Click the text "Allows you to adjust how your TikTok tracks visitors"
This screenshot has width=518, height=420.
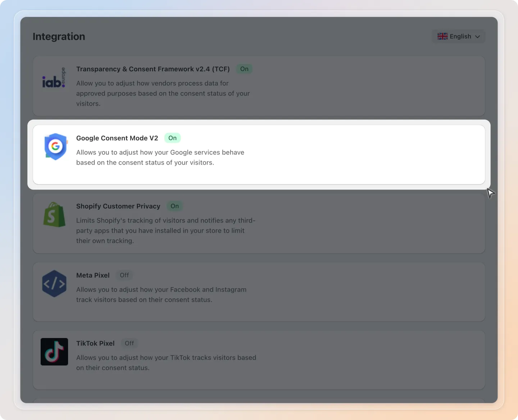pyautogui.click(x=156, y=358)
